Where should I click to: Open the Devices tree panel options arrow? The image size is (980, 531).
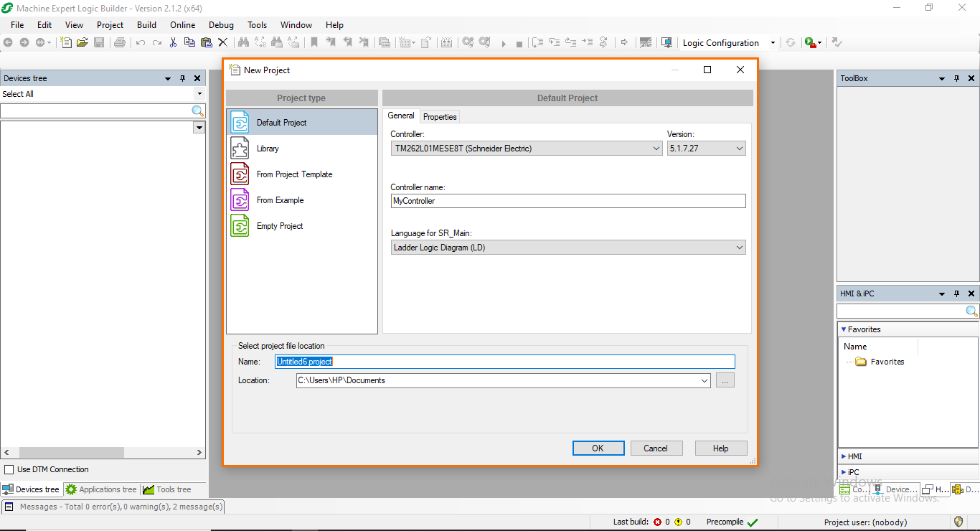[x=168, y=78]
